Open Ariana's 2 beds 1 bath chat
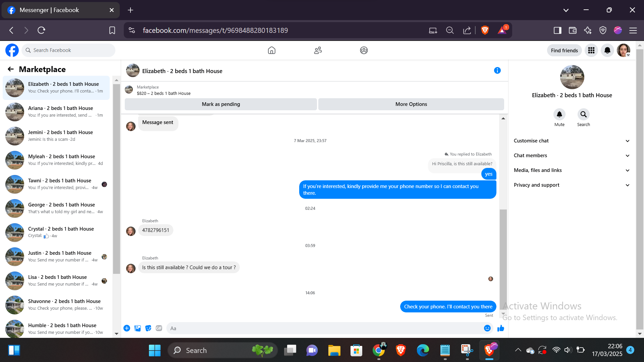This screenshot has width=644, height=362. click(56, 112)
